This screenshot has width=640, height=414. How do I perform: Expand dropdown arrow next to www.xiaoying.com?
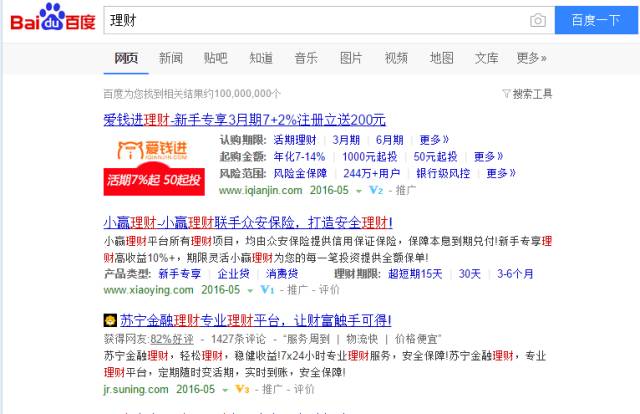[x=250, y=291]
